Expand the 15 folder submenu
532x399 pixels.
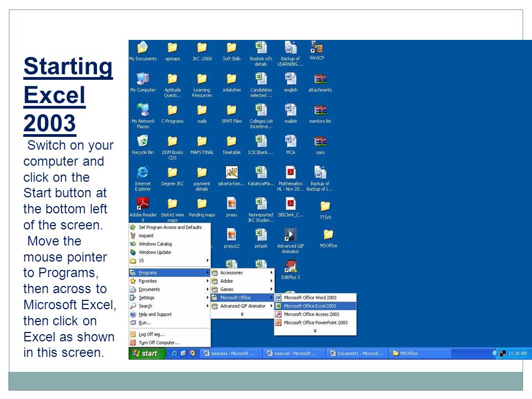pyautogui.click(x=170, y=260)
